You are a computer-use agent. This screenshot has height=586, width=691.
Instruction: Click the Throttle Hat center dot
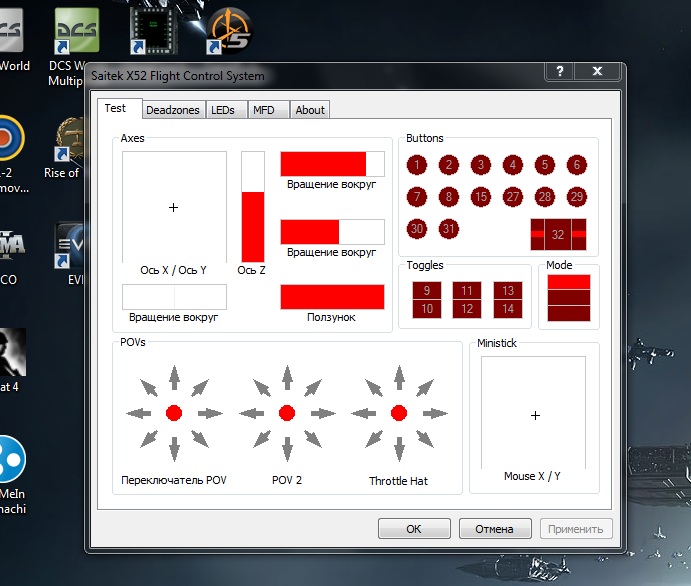tap(399, 413)
